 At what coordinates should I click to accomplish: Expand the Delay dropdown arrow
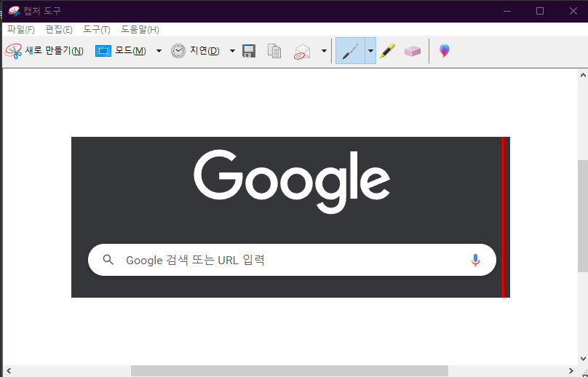click(x=232, y=51)
